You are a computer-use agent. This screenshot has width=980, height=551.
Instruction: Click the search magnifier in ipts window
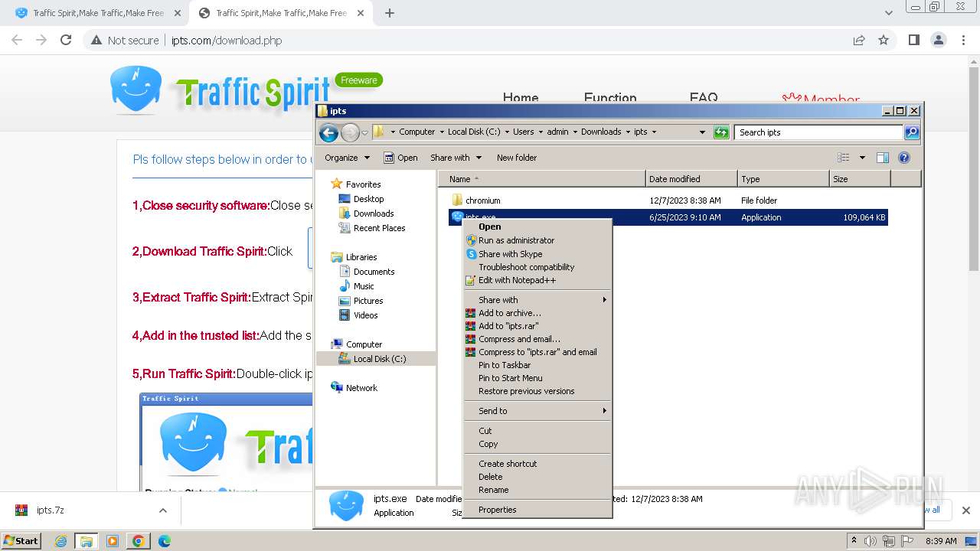[911, 132]
